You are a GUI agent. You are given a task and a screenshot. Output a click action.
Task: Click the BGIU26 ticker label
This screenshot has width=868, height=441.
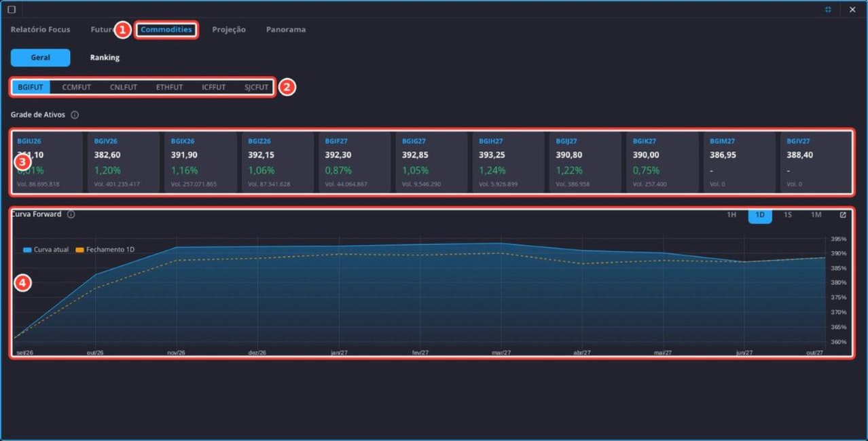point(29,141)
